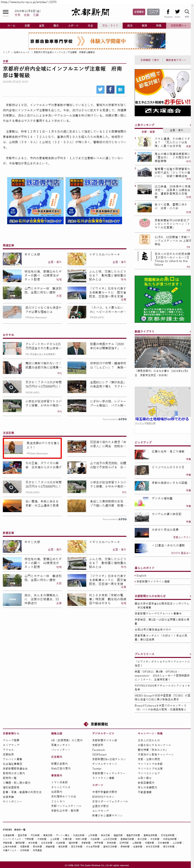Open 文化・ライフ navigation item
The height and width of the screenshot is (868, 194).
coord(110,26)
